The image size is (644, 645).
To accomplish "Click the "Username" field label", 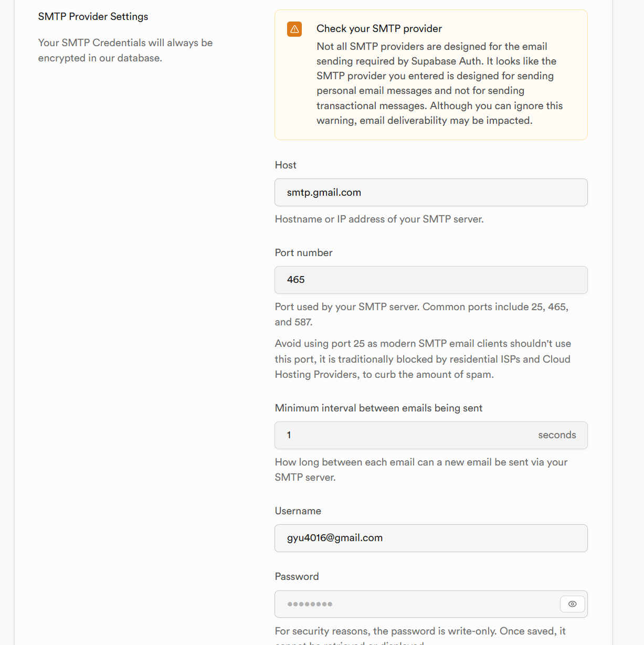I will pos(298,511).
